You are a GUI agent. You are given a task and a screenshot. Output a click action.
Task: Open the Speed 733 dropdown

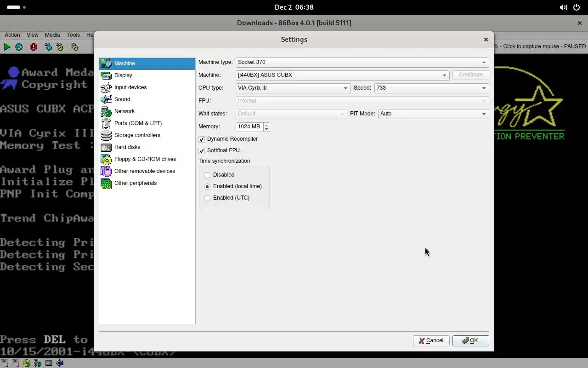[x=431, y=88]
